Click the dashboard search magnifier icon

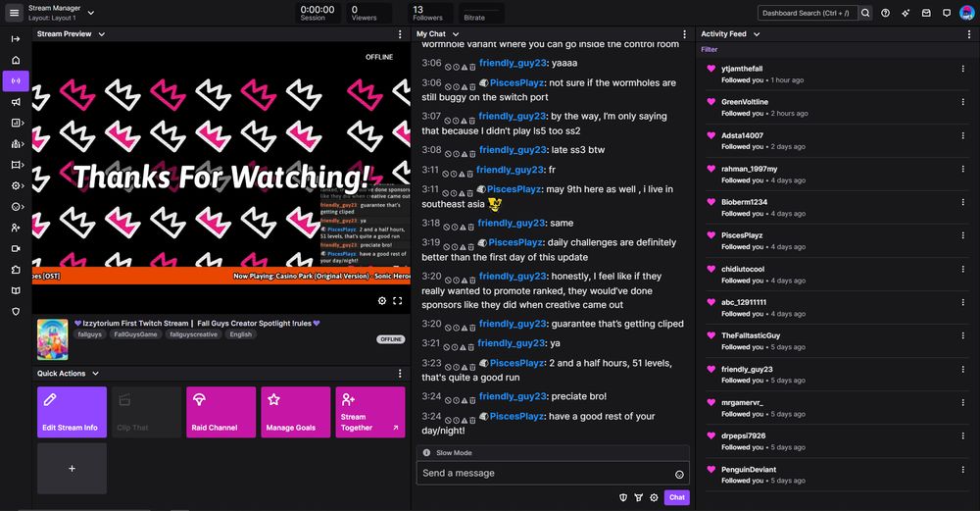(865, 13)
